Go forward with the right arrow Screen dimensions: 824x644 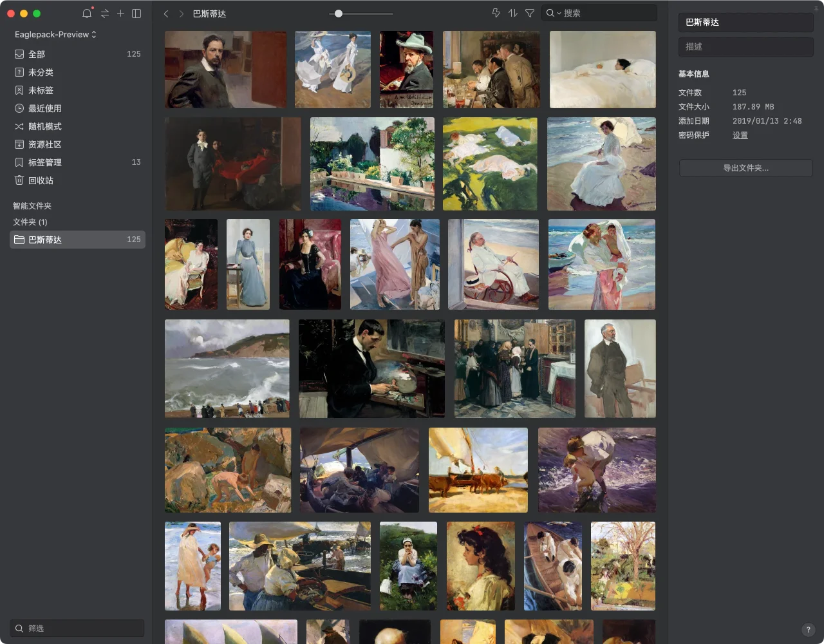click(x=182, y=14)
